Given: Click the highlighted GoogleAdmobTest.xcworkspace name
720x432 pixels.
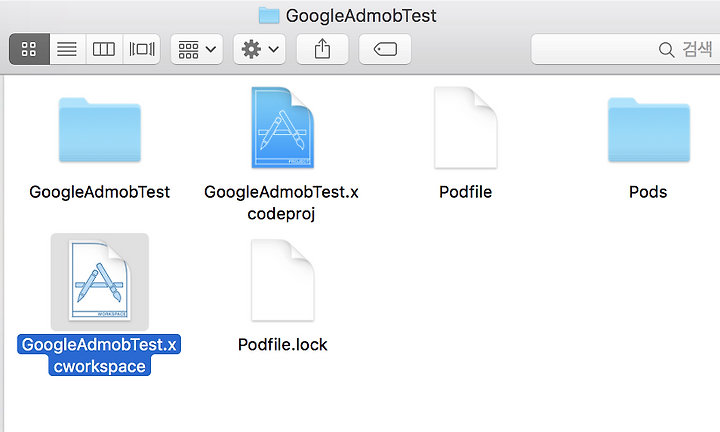Looking at the screenshot, I should coord(99,355).
